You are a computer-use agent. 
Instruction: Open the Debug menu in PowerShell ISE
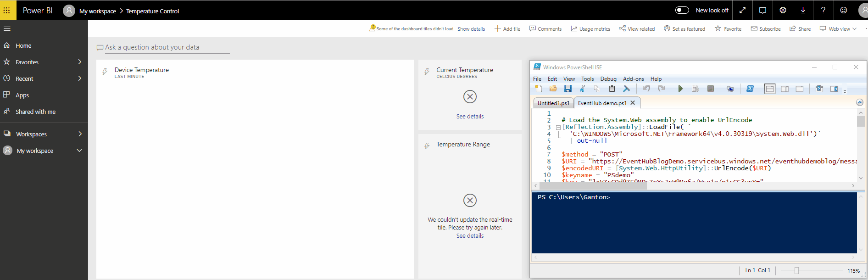pyautogui.click(x=608, y=79)
